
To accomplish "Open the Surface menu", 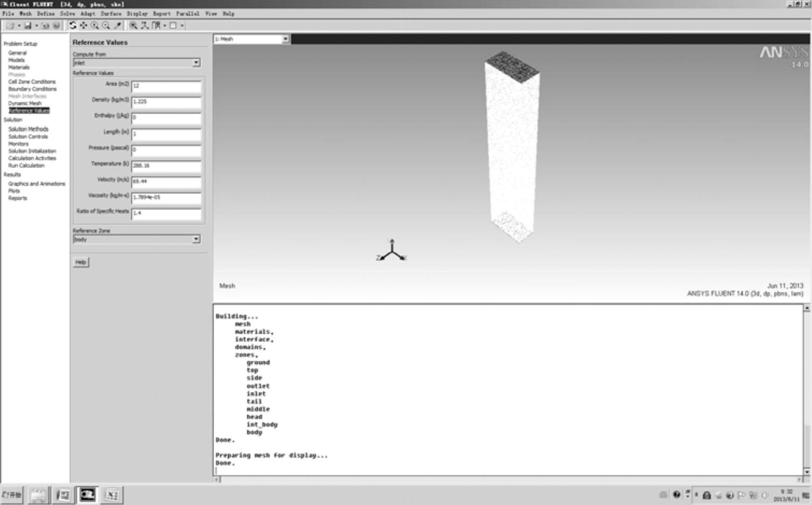I will (111, 13).
